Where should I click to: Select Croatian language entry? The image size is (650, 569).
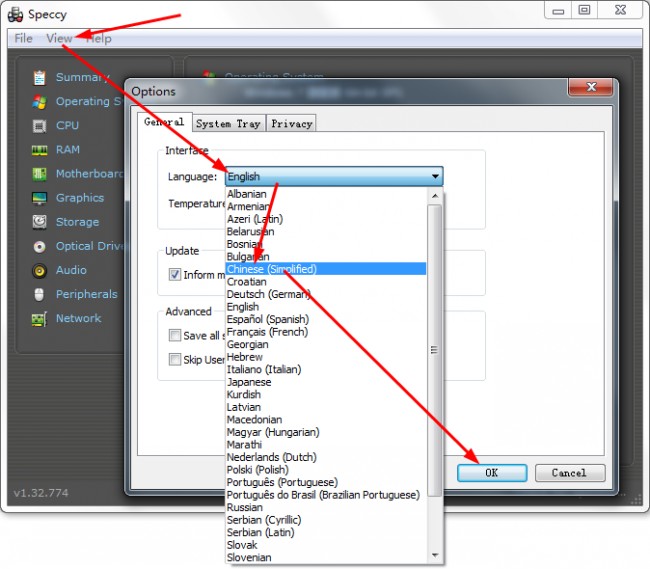click(326, 282)
